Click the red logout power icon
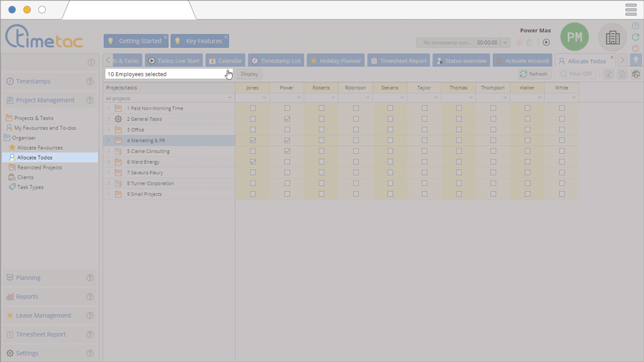Screen dimensions: 644x362 [635, 49]
